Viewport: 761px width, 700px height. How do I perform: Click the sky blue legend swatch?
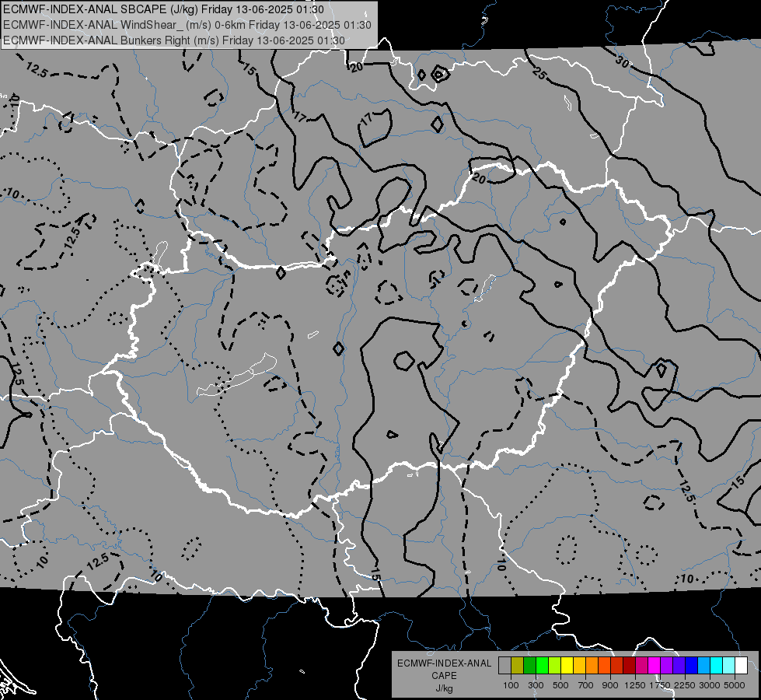point(703,666)
